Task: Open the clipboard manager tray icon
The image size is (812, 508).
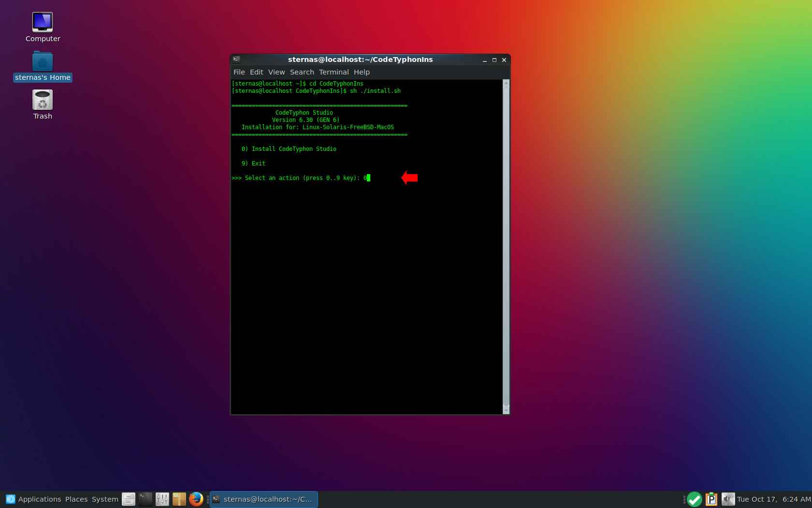Action: click(x=711, y=499)
